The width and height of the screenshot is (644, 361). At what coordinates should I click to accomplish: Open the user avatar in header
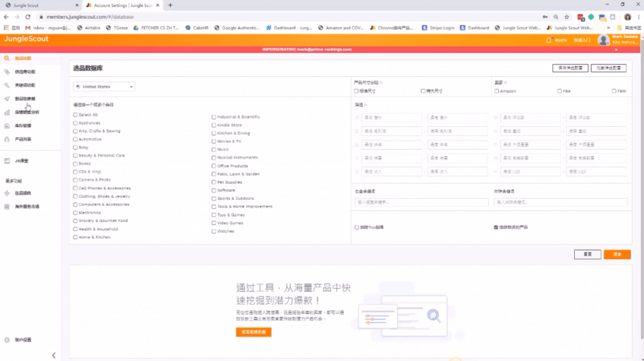click(x=603, y=40)
